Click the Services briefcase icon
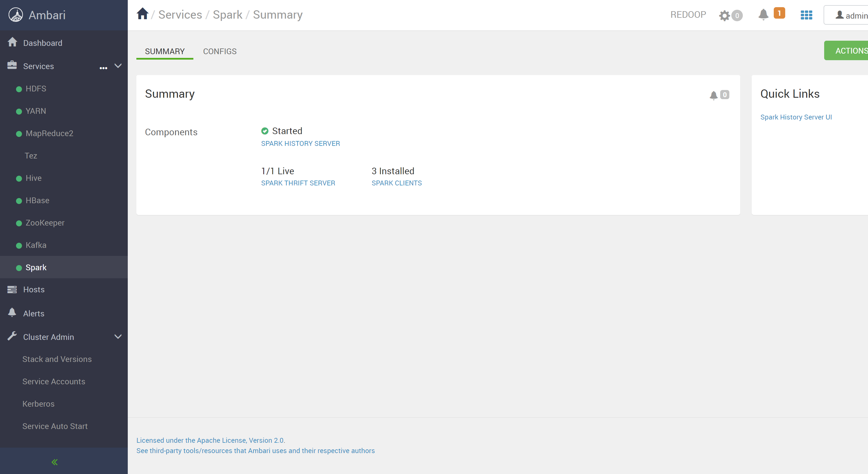This screenshot has height=474, width=868. pos(12,65)
